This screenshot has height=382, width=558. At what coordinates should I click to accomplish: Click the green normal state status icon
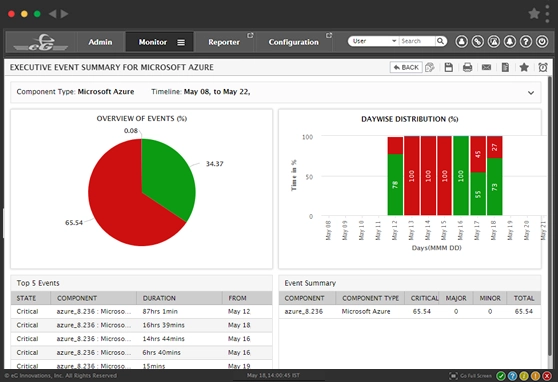coord(501,376)
